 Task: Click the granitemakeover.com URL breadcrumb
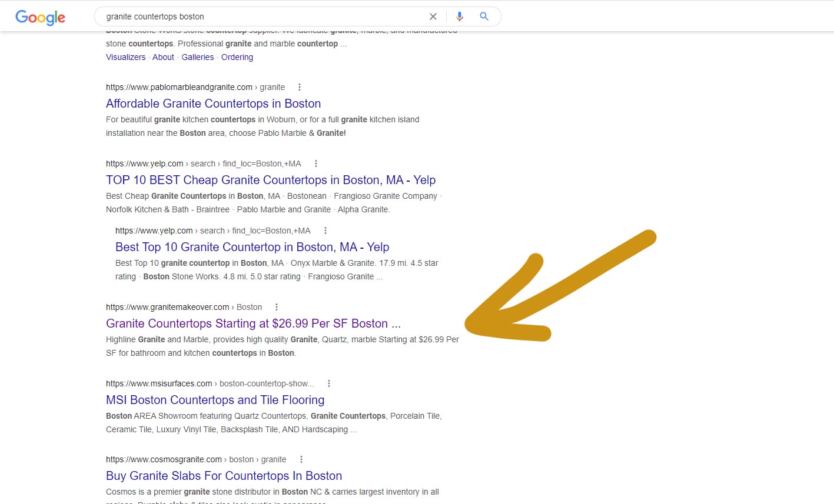tap(184, 307)
